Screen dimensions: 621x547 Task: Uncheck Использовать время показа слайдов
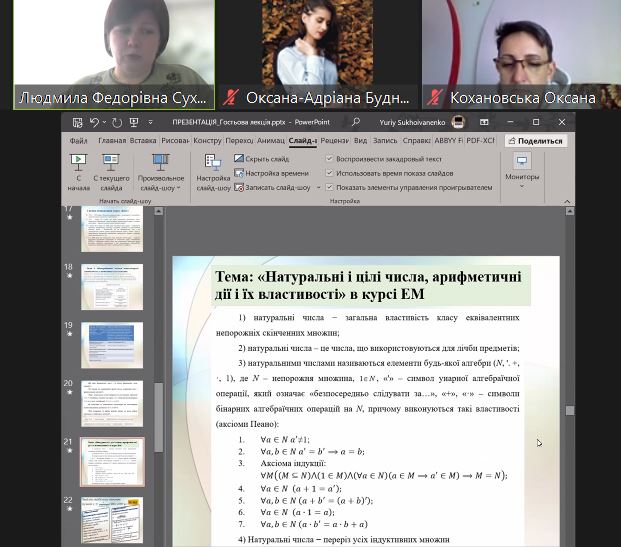[x=330, y=173]
